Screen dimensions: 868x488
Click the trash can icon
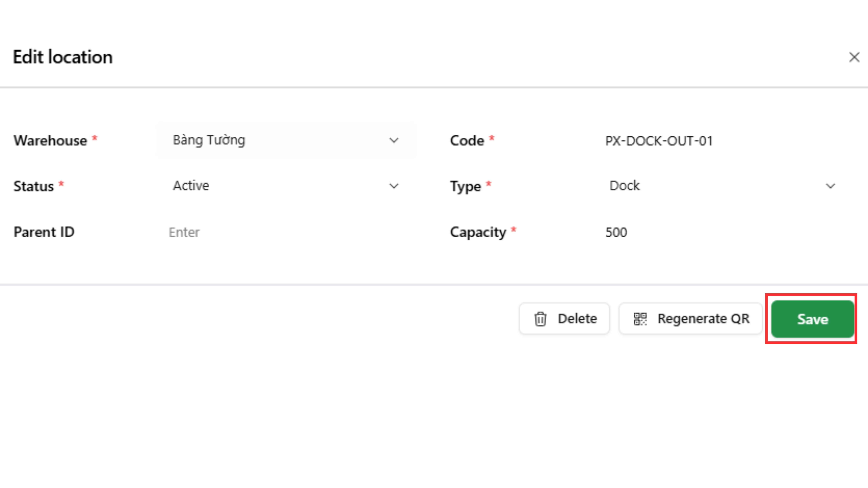click(540, 319)
